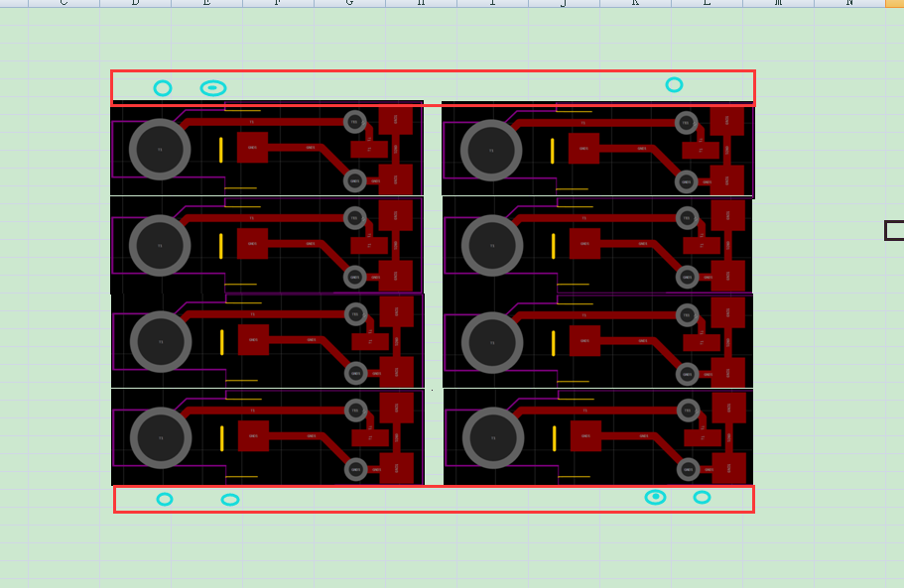Click the small black rectangle at right edge

894,230
